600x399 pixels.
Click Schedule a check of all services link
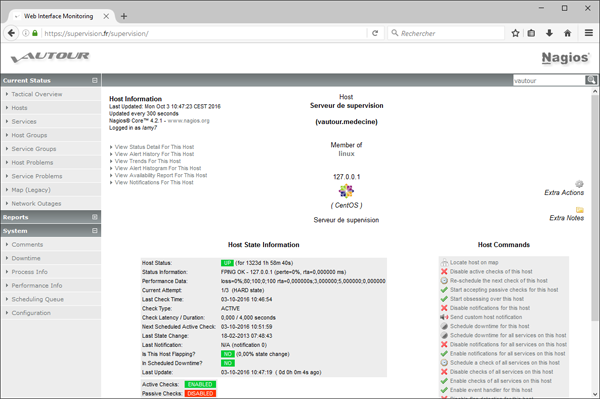point(505,363)
